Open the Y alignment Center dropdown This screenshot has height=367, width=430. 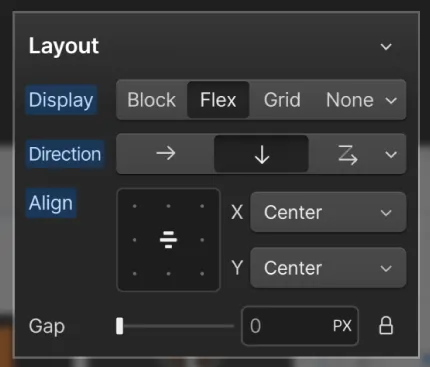[x=328, y=268]
